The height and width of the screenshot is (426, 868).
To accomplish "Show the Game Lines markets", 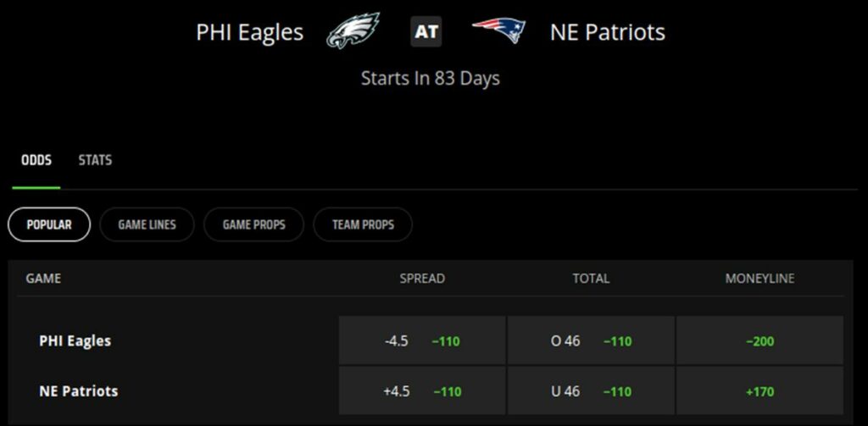I will tap(147, 224).
